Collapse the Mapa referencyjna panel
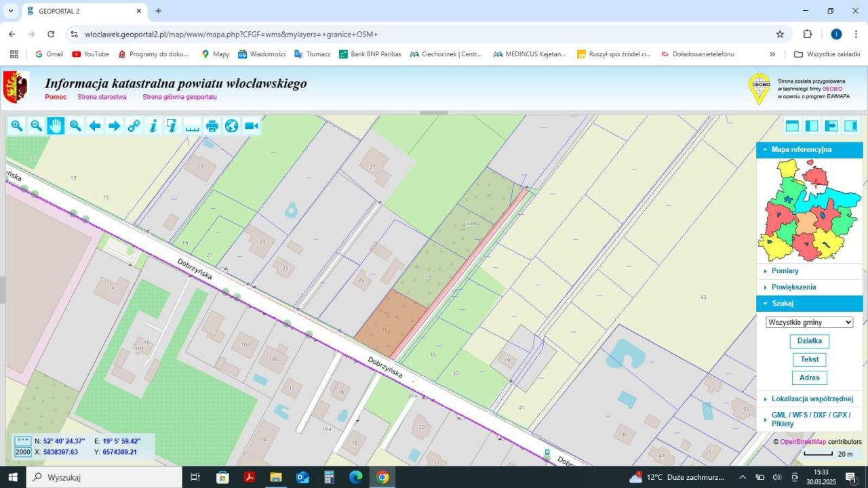The height and width of the screenshot is (488, 868). pos(801,150)
